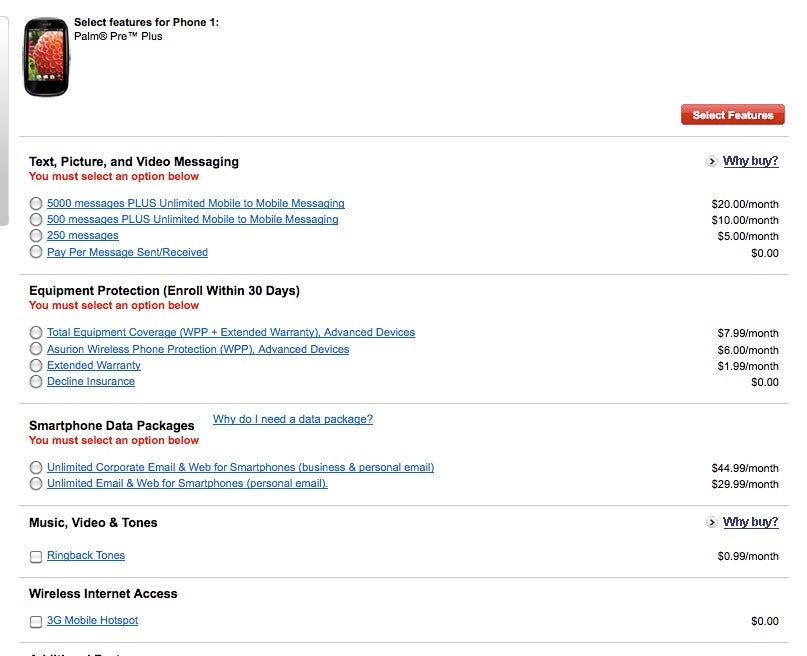Follow Asurion Wireless Phone Protection link
Viewport: 807px width, 656px height.
198,349
